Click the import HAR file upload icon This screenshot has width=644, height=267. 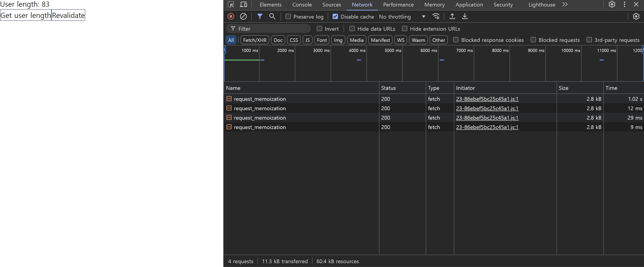pos(452,17)
